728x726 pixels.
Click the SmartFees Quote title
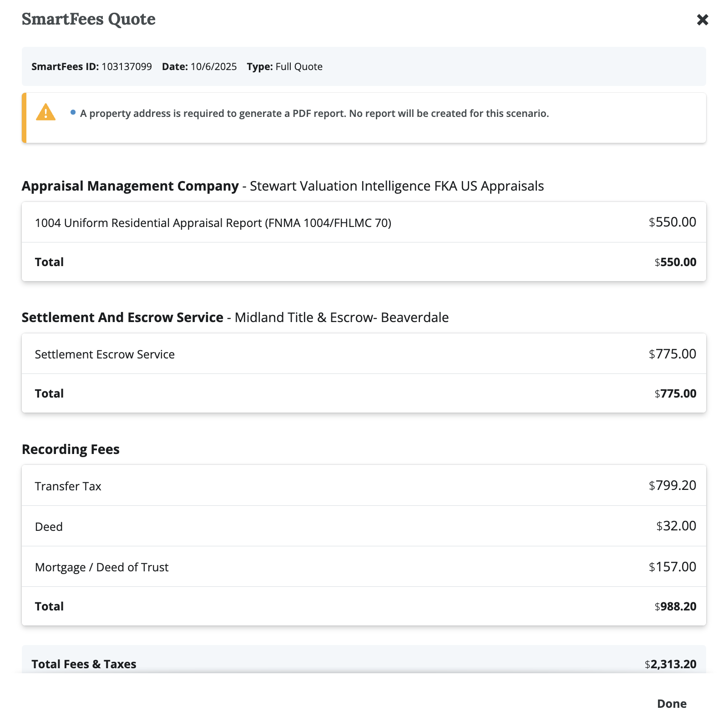[89, 19]
